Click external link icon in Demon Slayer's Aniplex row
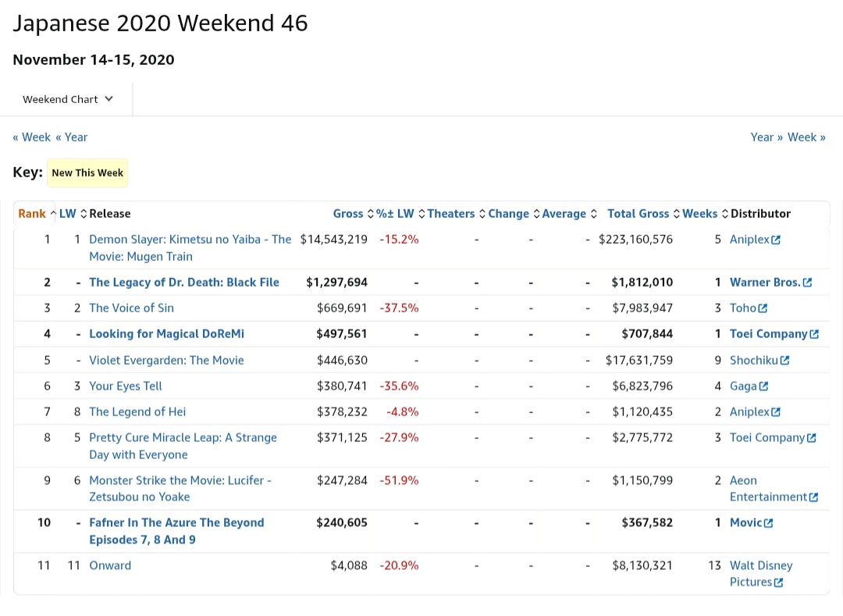This screenshot has height=616, width=843. click(x=775, y=240)
